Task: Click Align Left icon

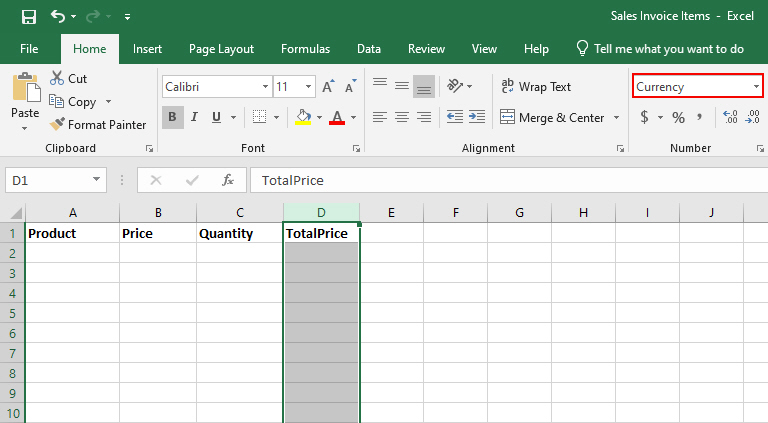Action: 380,117
